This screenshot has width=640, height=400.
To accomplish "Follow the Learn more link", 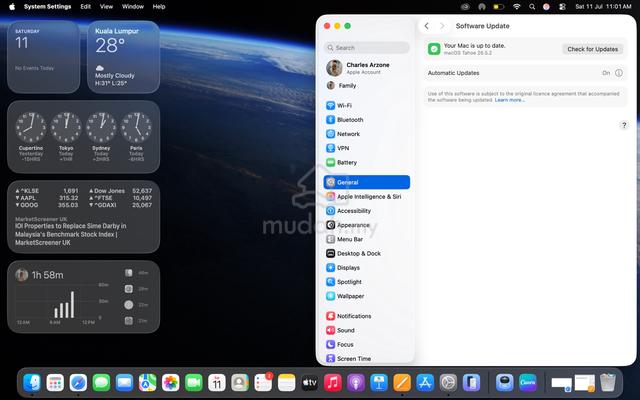I will (x=509, y=100).
